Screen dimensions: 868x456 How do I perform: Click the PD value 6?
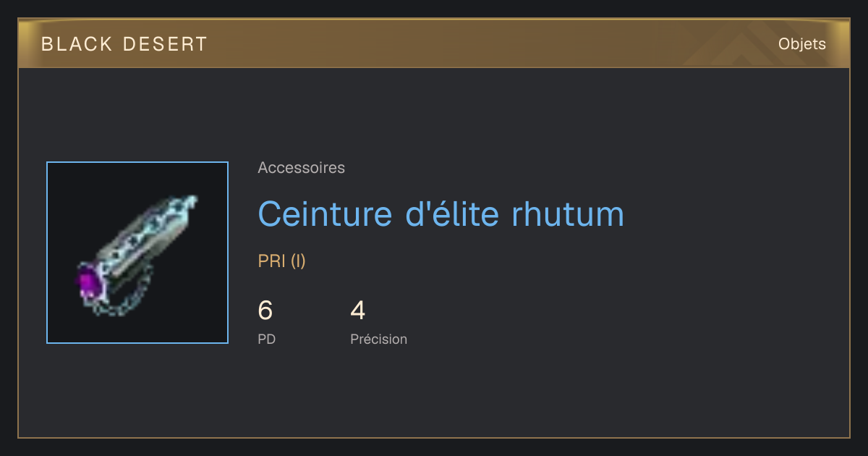[x=265, y=311]
